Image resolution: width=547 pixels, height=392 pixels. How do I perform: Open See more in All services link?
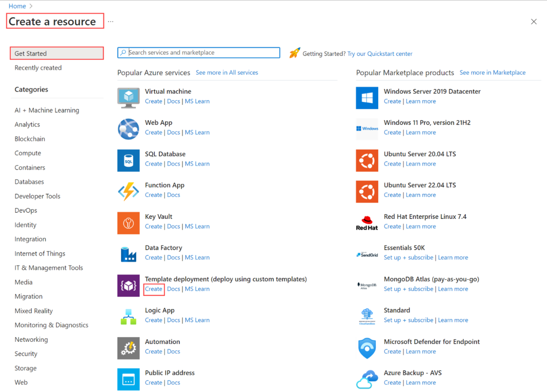(x=227, y=73)
